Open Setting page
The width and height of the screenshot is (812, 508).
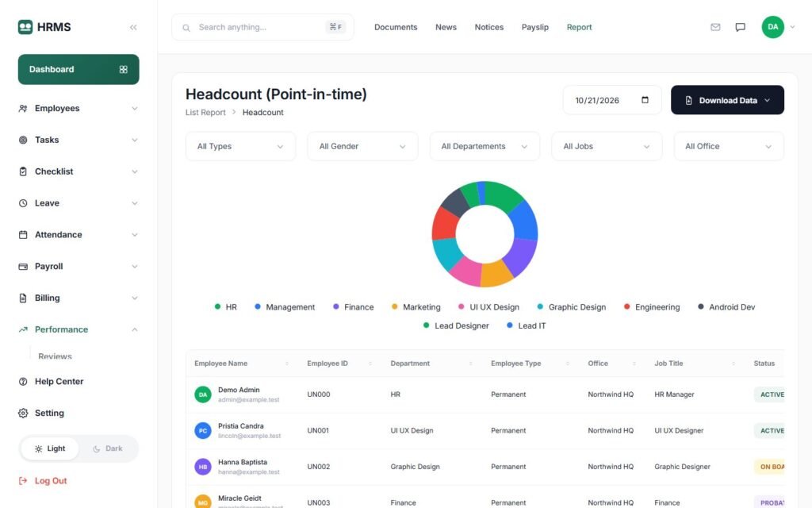click(49, 413)
